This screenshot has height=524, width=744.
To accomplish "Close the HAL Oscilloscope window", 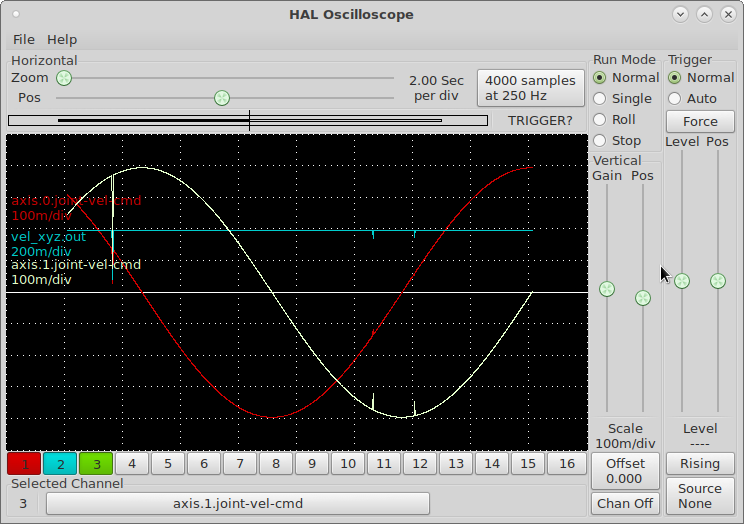I will pyautogui.click(x=728, y=14).
